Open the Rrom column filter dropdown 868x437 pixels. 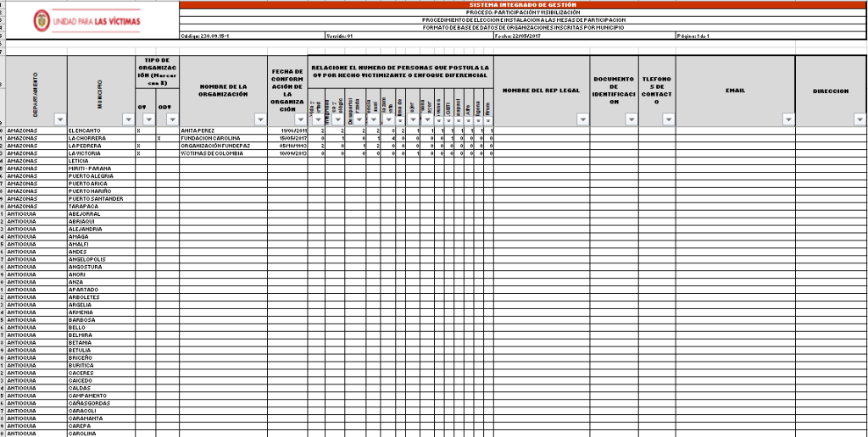[488, 120]
